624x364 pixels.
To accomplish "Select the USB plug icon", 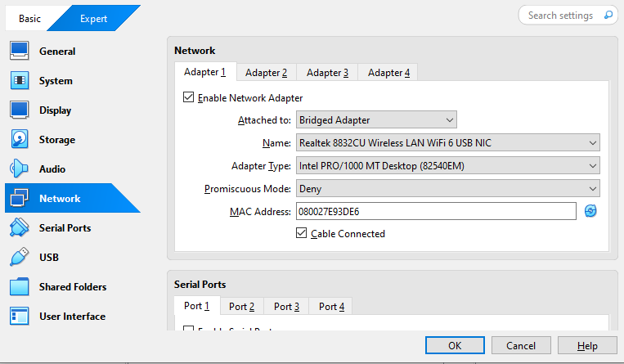I will (x=19, y=258).
